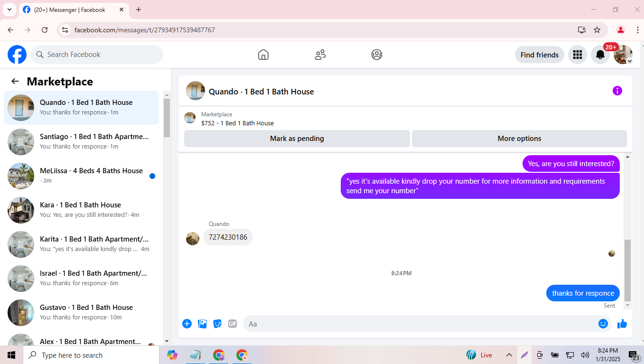The image size is (644, 364).
Task: Click the Windows taskbar search box
Action: tap(91, 355)
